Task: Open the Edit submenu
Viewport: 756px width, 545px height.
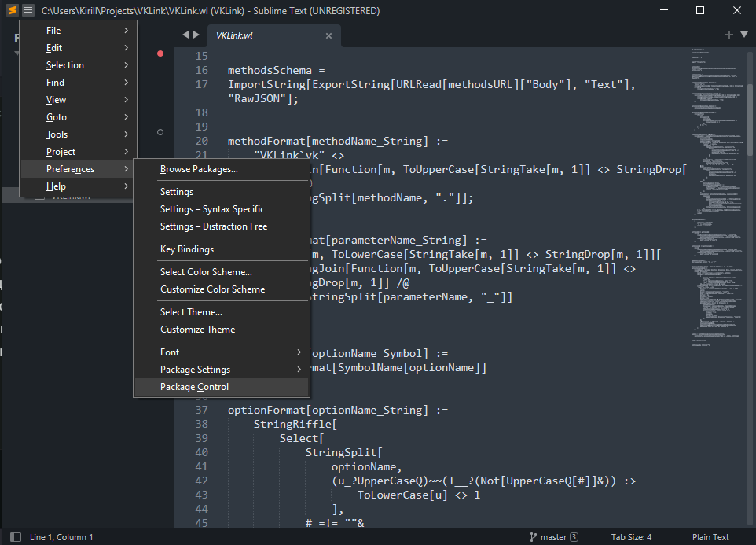Action: (79, 48)
